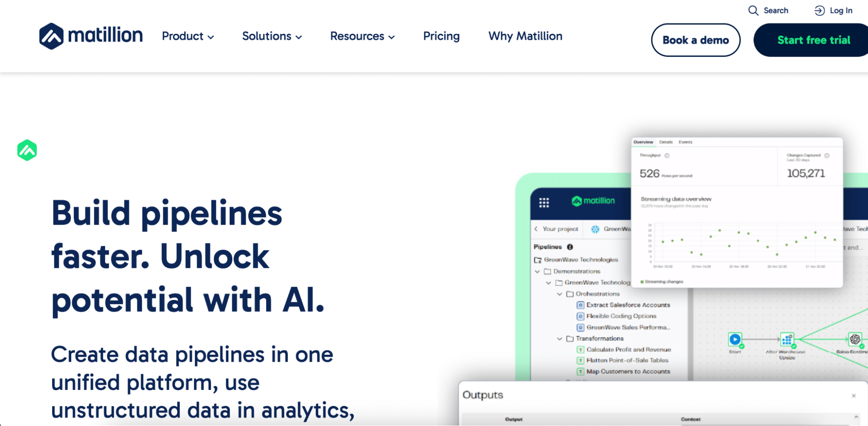
Task: Collapse the Orchestrations folder
Action: click(x=560, y=294)
